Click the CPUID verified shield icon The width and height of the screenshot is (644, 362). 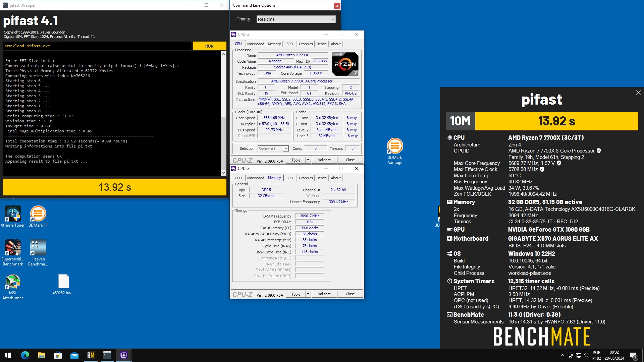point(599,151)
